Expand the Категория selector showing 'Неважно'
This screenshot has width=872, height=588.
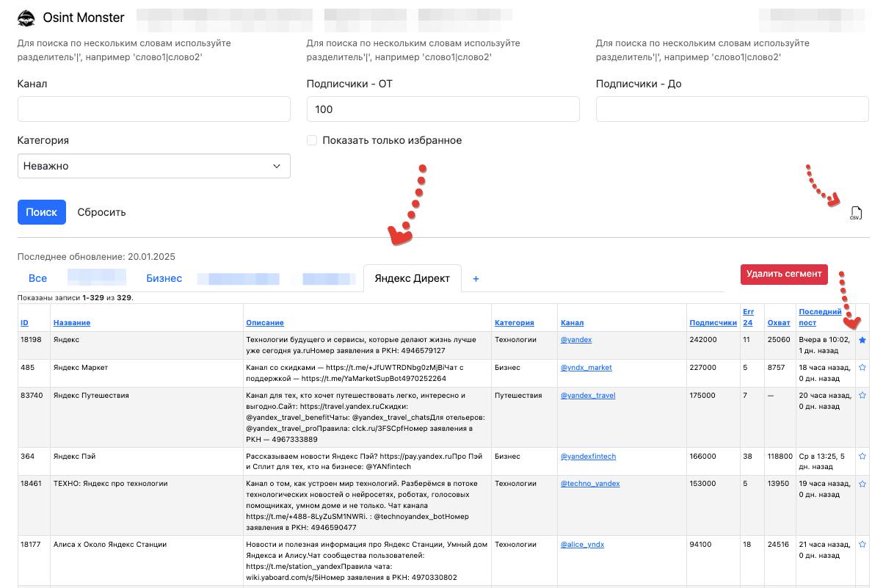click(x=153, y=166)
